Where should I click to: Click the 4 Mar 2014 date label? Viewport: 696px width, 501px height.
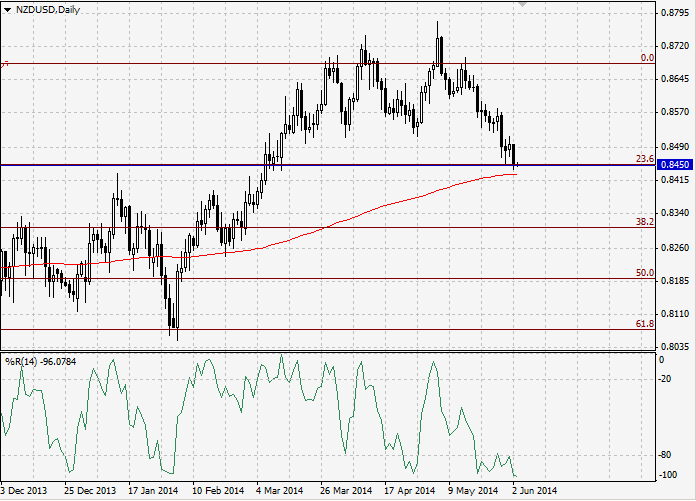tap(280, 491)
